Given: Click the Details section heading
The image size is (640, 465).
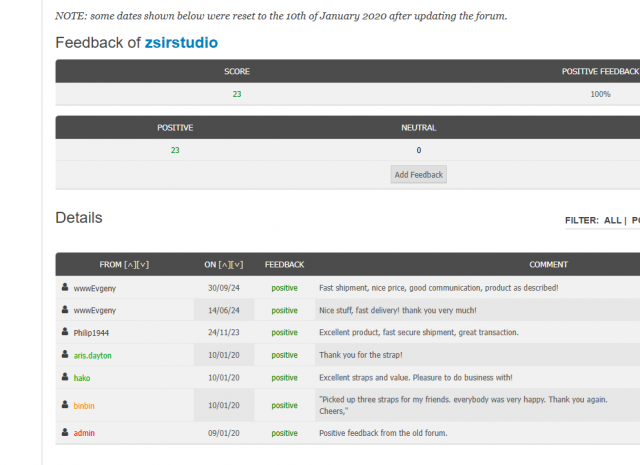Looking at the screenshot, I should [x=79, y=218].
